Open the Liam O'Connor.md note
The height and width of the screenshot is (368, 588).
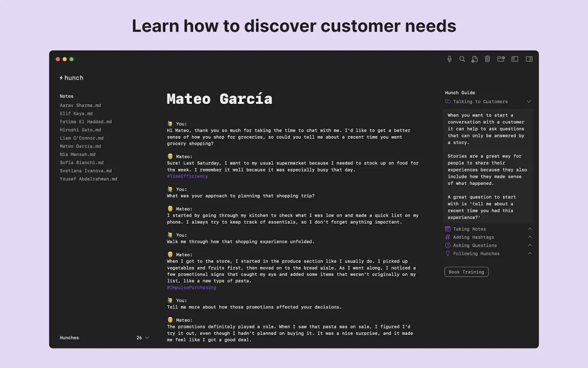[x=82, y=138]
